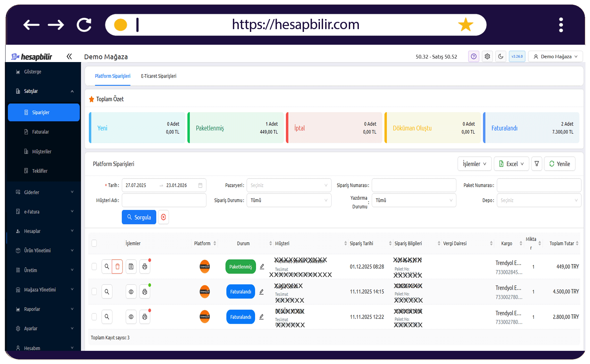The image size is (590, 364).
Task: Open the Yazdırma Durumu dropdown
Action: (x=414, y=200)
